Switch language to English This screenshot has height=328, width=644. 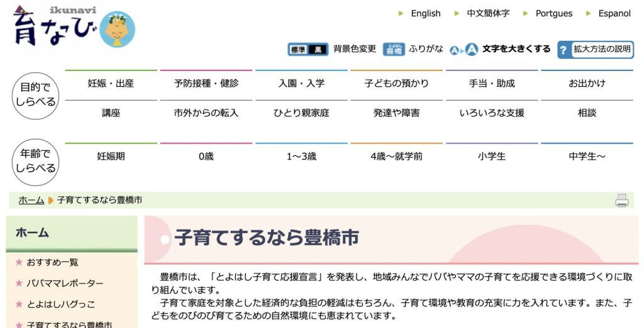click(x=425, y=13)
